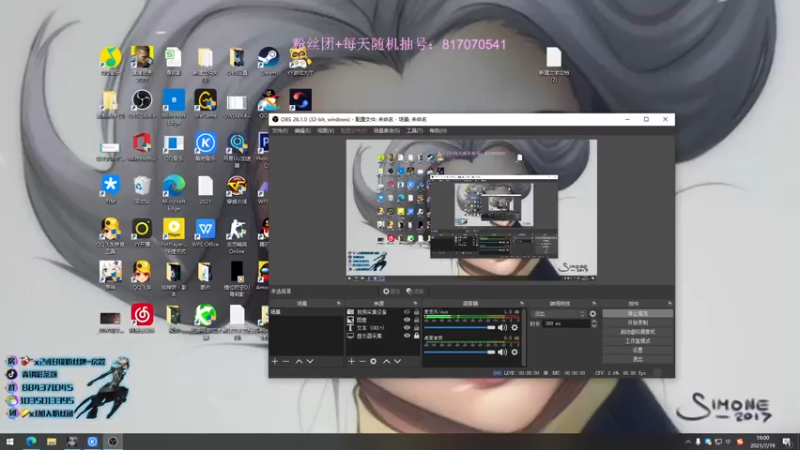This screenshot has height=450, width=800.
Task: Move selected source up in Sources list
Action: pyautogui.click(x=386, y=361)
